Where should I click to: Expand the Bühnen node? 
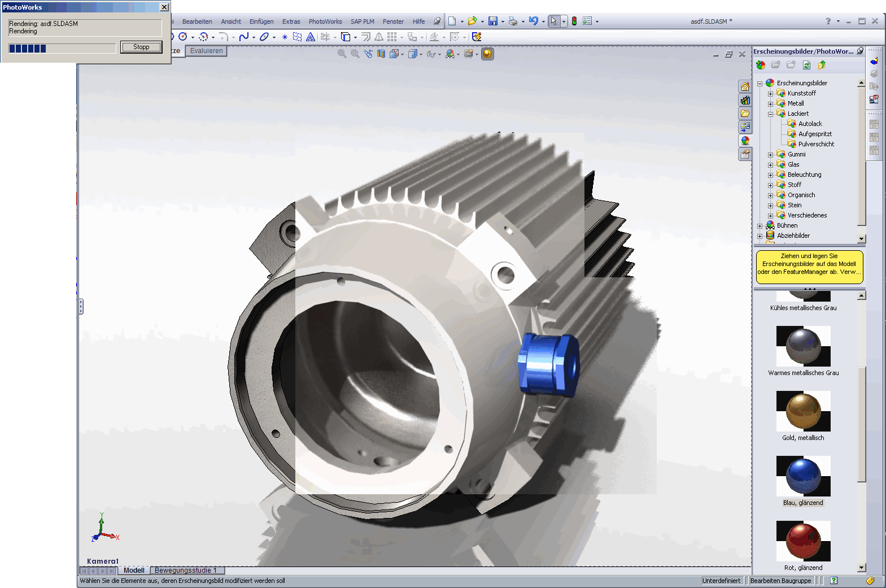760,226
